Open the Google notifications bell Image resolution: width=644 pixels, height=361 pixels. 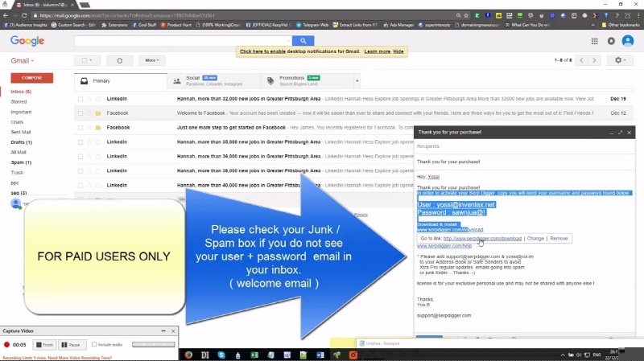coord(611,41)
